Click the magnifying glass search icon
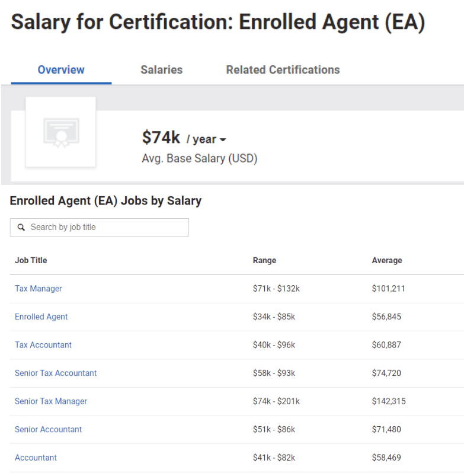The width and height of the screenshot is (464, 476). point(21,227)
